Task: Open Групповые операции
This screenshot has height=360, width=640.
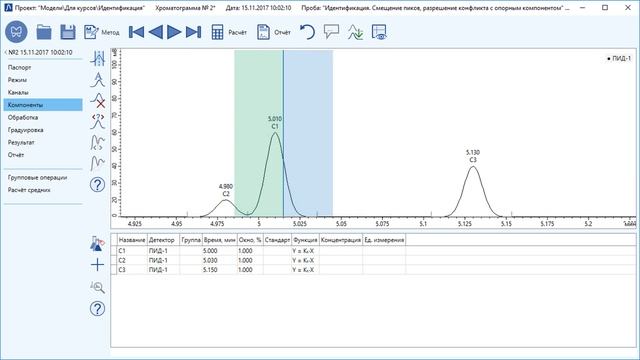Action: (x=37, y=178)
